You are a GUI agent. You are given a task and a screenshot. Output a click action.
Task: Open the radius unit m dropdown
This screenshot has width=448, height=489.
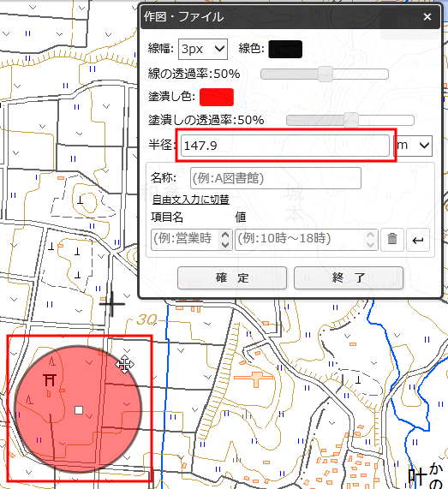click(413, 146)
